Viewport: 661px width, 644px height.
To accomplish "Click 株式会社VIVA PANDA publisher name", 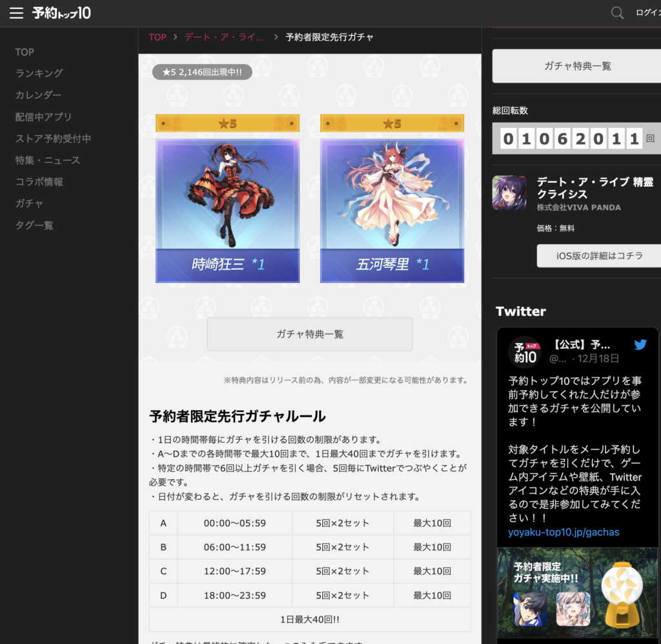I will click(579, 207).
